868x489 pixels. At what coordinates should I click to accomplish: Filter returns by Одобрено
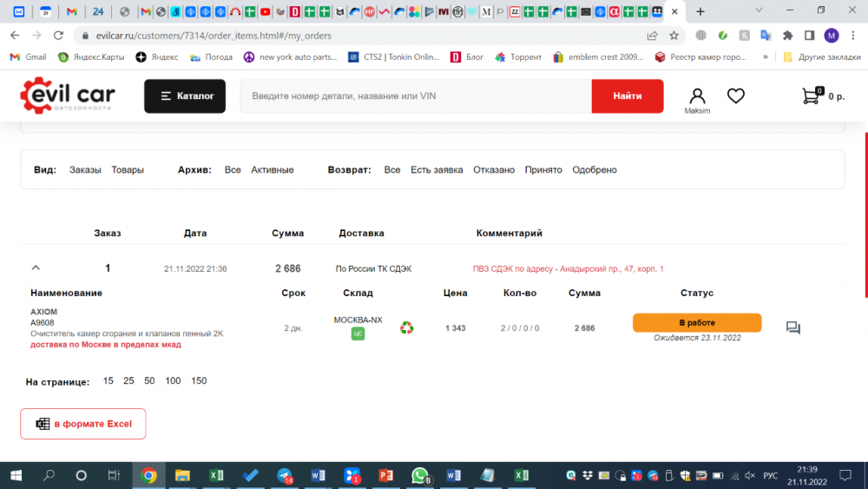[595, 170]
